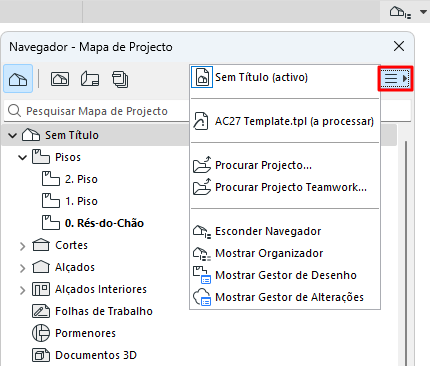The height and width of the screenshot is (366, 430).
Task: Click the Pesquisar Mapa de Projecto search field
Action: point(97,111)
